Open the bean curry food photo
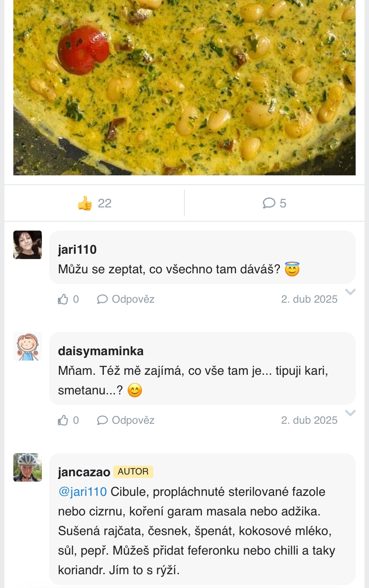This screenshot has height=588, width=369. pyautogui.click(x=184, y=87)
